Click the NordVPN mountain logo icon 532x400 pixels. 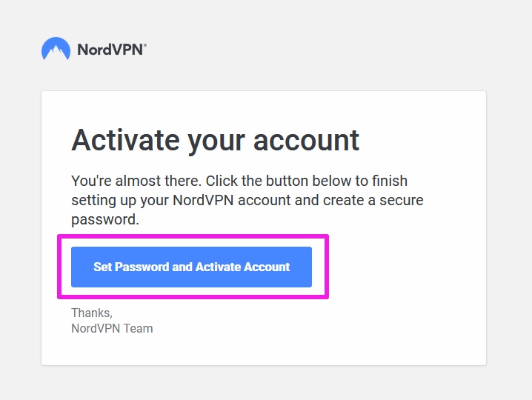pos(56,50)
